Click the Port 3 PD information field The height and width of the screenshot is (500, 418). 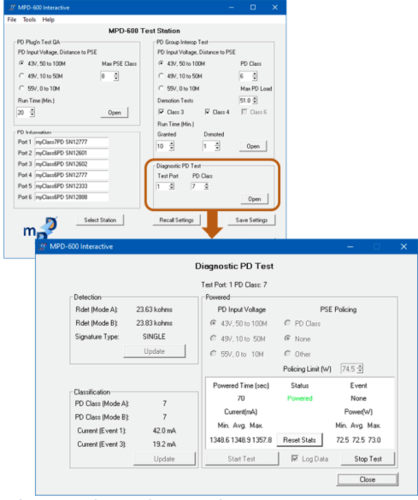click(72, 164)
